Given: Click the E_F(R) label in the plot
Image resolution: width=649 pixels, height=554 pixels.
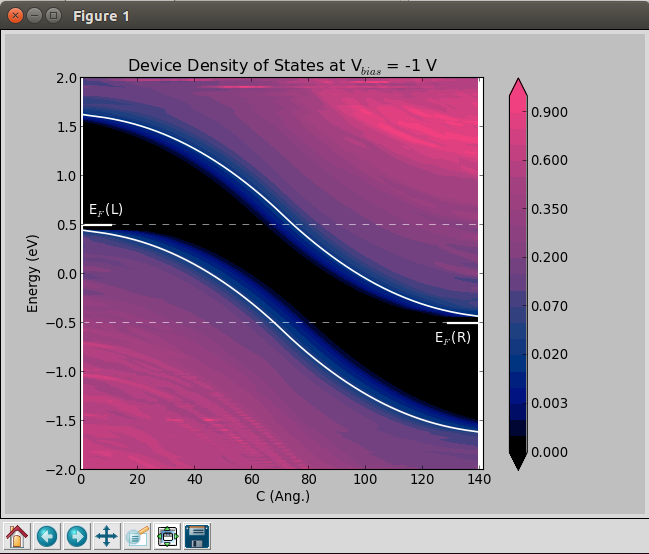Looking at the screenshot, I should [453, 337].
